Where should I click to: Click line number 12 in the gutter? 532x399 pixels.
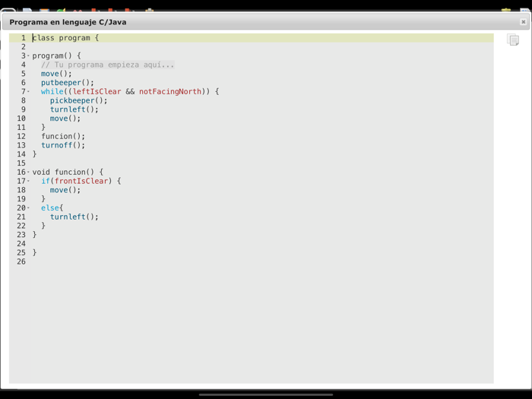click(x=21, y=137)
